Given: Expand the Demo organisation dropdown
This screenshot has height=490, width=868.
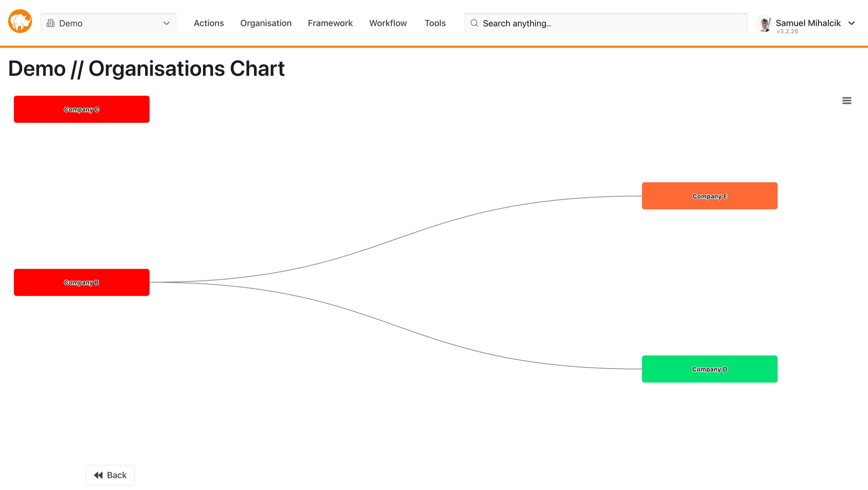Looking at the screenshot, I should [x=108, y=23].
